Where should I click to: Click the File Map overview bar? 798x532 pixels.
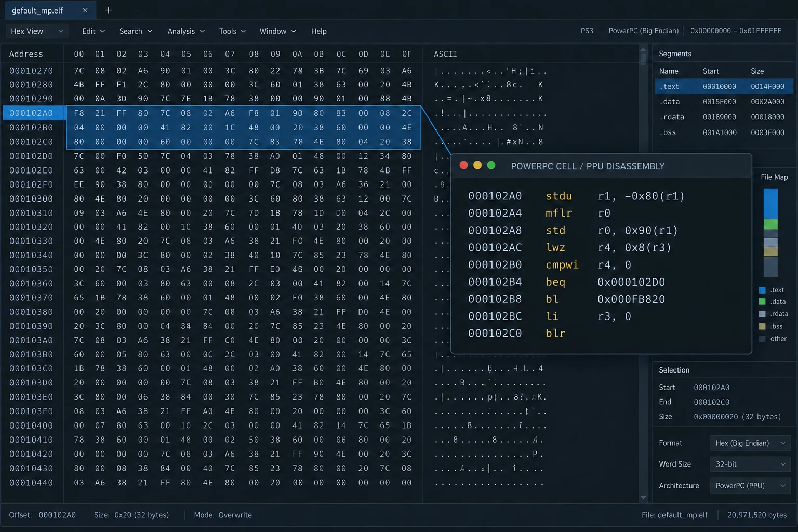[770, 233]
